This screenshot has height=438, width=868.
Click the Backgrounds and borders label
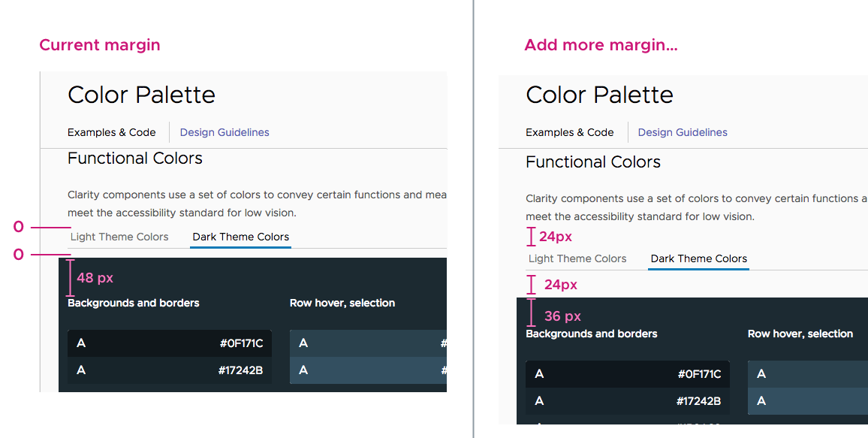(x=133, y=303)
